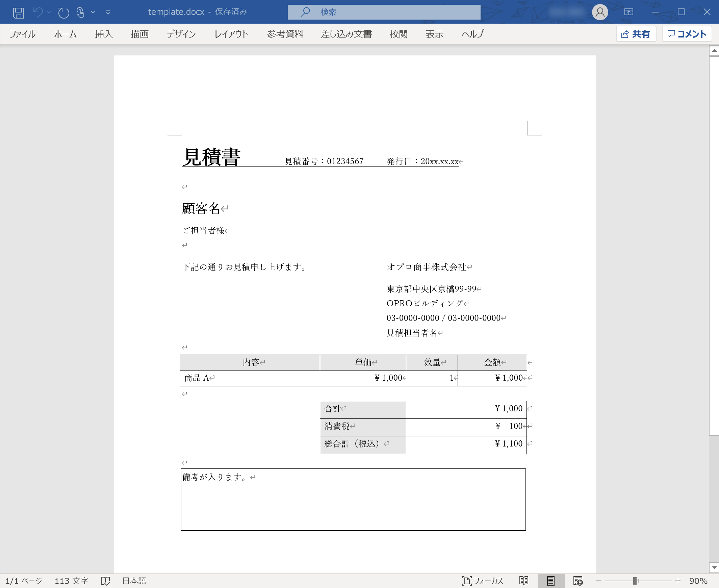Click the 共有 share button
Screen dimensions: 719x588
click(x=636, y=34)
